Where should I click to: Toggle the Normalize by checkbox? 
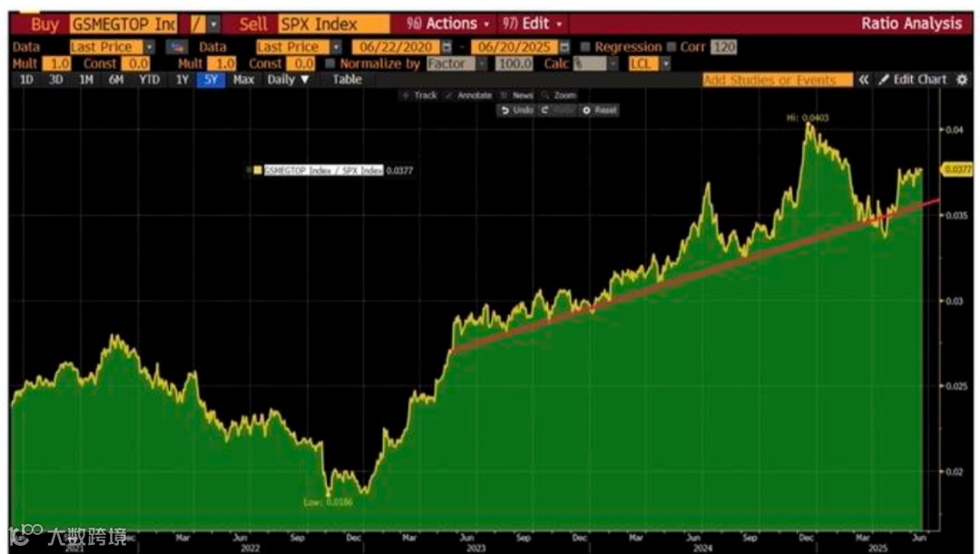click(330, 64)
